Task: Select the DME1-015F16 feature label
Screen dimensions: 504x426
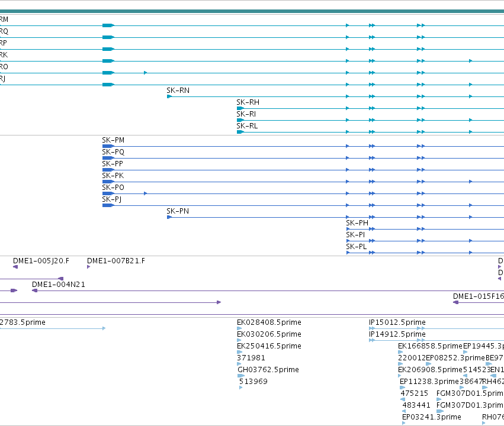Action: click(x=479, y=296)
